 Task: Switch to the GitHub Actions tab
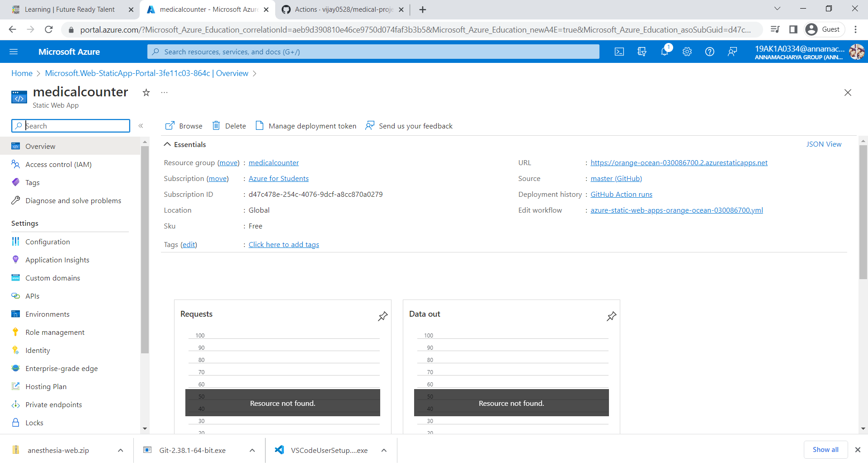pyautogui.click(x=343, y=10)
